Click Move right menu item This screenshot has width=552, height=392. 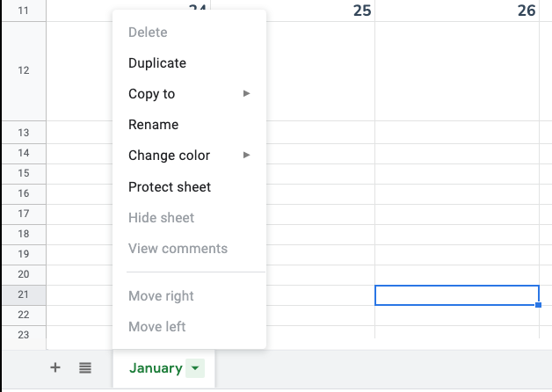tap(161, 296)
